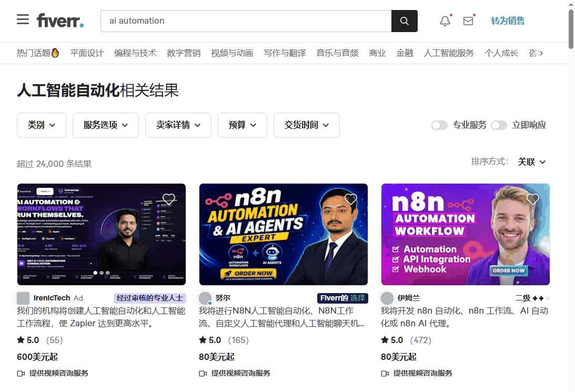The width and height of the screenshot is (575, 392).
Task: Select carousel first dot on IrenicTech image
Action: [x=95, y=273]
